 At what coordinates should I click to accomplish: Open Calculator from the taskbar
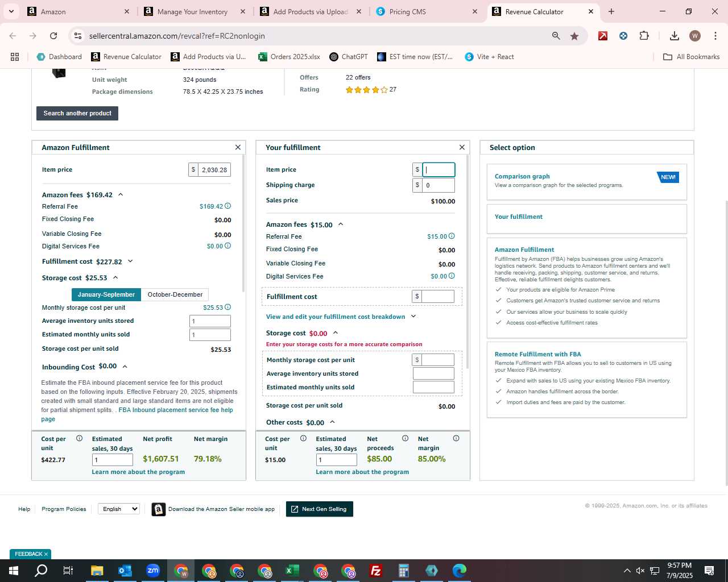click(404, 571)
